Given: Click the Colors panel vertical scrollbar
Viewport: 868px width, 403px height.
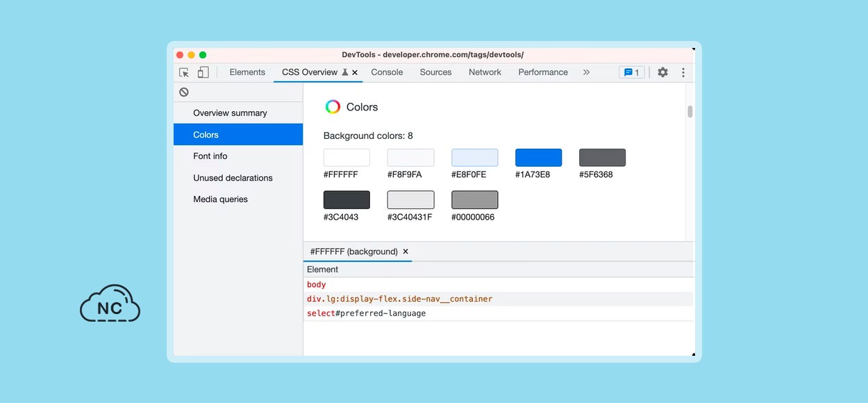Looking at the screenshot, I should point(690,111).
